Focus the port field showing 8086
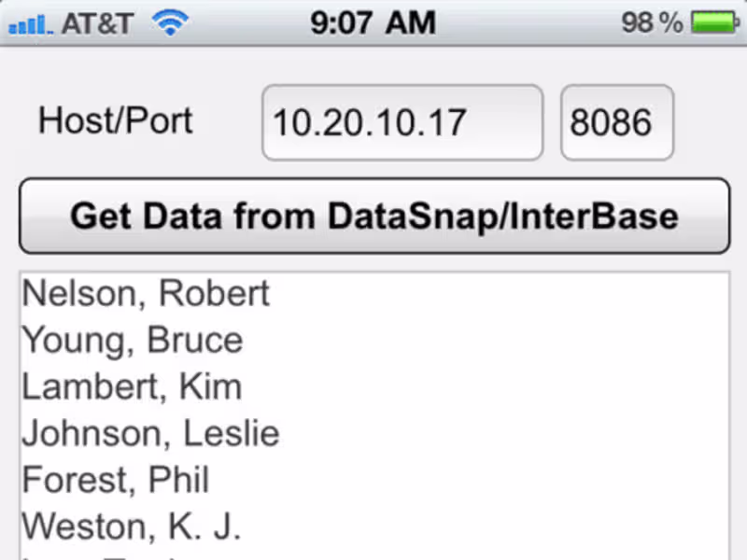 (616, 122)
